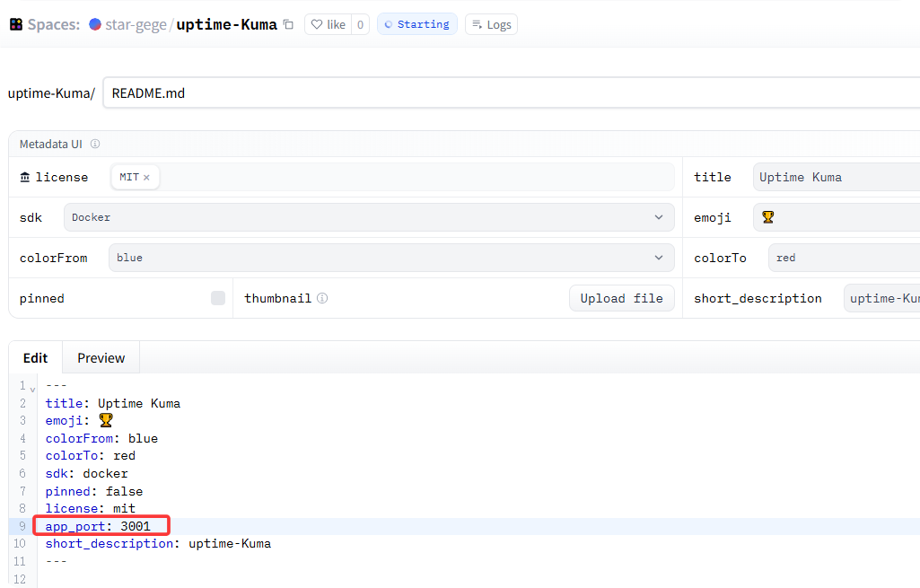Open the star-gege profile link
The height and width of the screenshot is (588, 920).
[x=136, y=24]
